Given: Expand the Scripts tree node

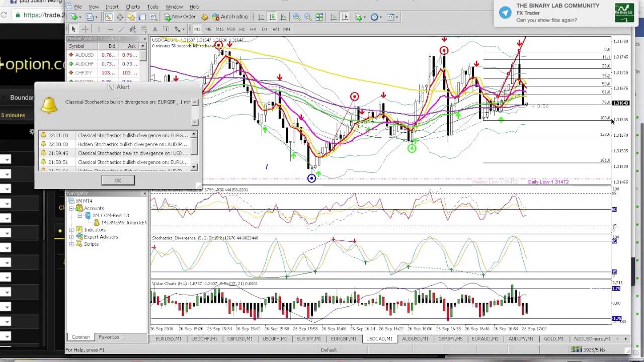Looking at the screenshot, I should 71,244.
